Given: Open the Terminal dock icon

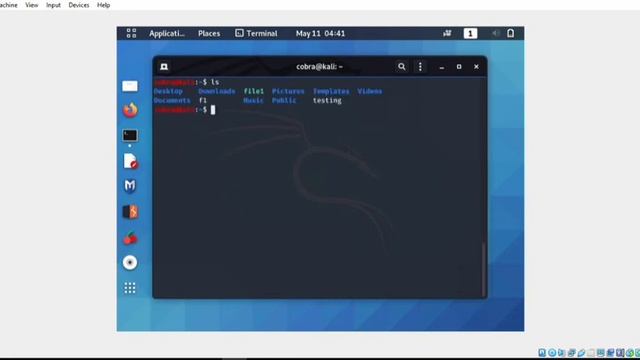Looking at the screenshot, I should tap(130, 136).
